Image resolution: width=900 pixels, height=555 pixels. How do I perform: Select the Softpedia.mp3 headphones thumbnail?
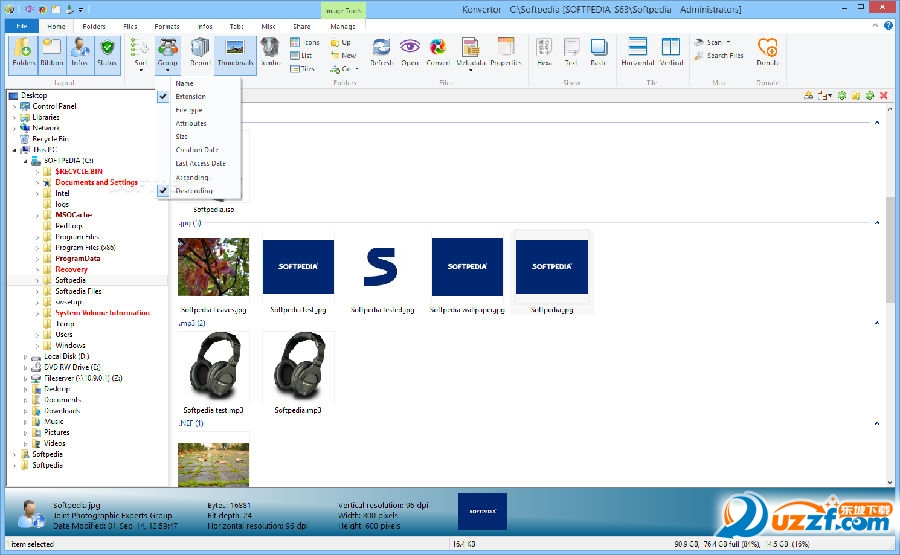tap(298, 366)
